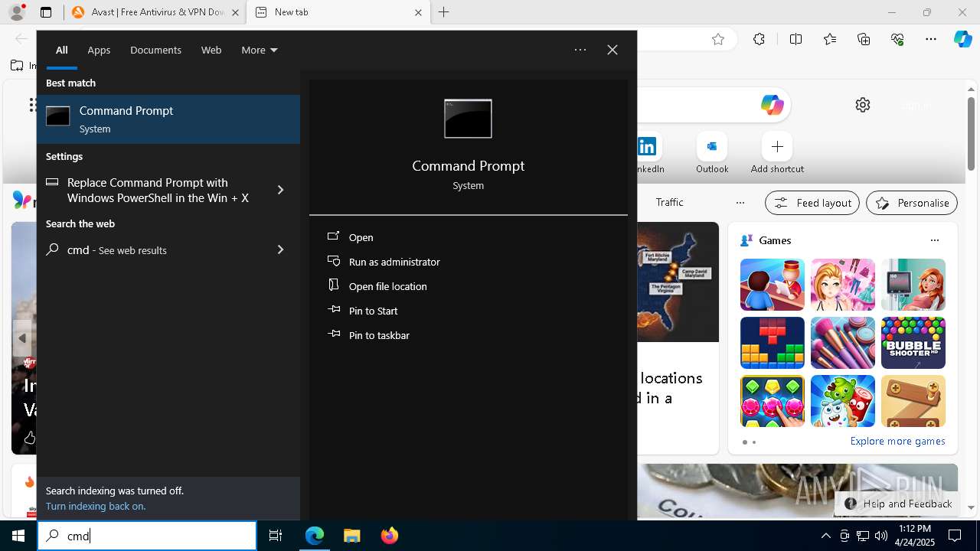Open notification center icon
The height and width of the screenshot is (551, 980).
[955, 536]
